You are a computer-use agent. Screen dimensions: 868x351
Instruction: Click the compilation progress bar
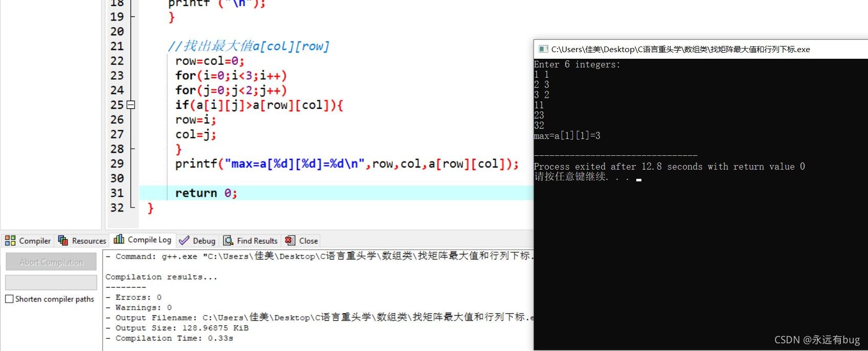point(51,283)
